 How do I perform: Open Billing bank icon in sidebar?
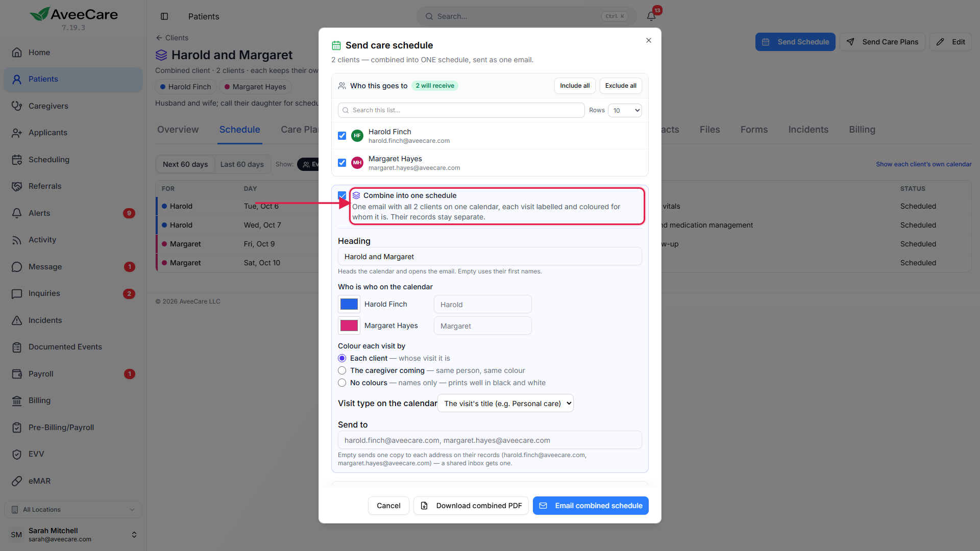click(17, 400)
